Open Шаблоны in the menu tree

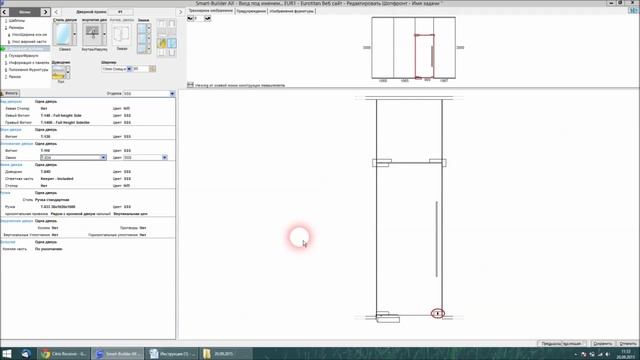tap(17, 20)
